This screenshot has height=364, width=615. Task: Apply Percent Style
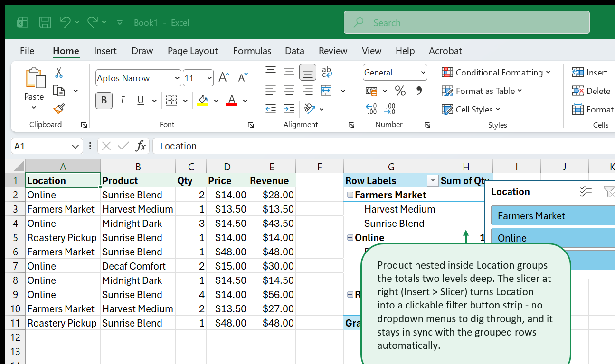tap(400, 91)
